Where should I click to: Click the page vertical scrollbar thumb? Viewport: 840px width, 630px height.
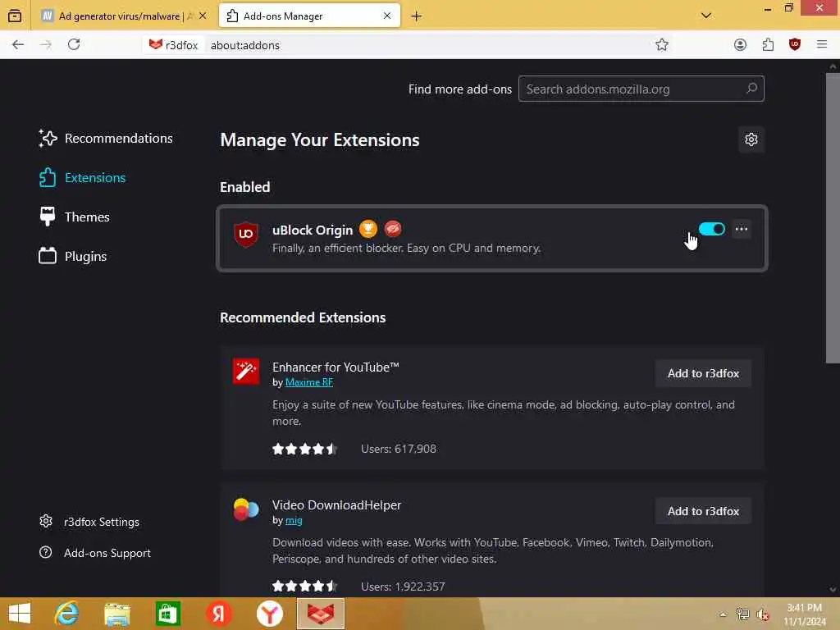click(x=833, y=218)
